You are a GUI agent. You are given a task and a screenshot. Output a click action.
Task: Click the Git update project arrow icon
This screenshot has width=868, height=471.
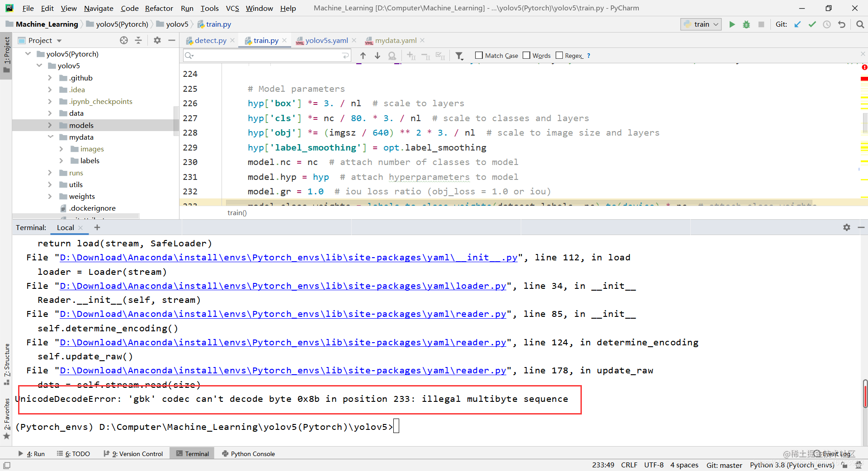click(x=797, y=24)
